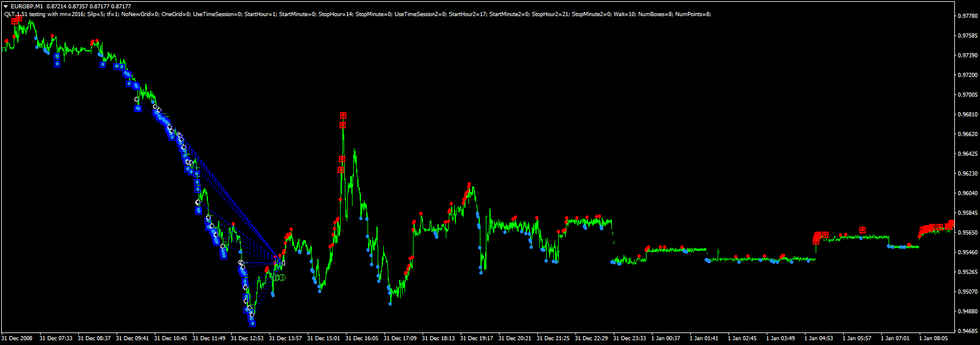Click the 31 Dec 18:13 time label
The image size is (980, 345).
click(x=439, y=338)
